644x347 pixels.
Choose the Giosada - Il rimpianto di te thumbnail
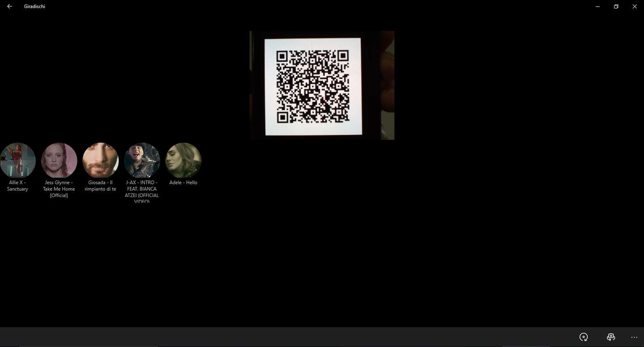[101, 160]
